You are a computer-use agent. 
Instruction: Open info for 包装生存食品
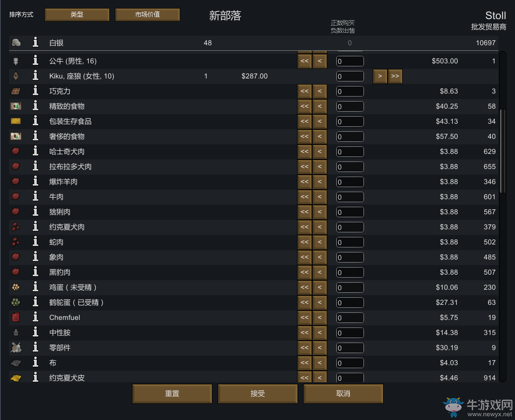tap(35, 121)
